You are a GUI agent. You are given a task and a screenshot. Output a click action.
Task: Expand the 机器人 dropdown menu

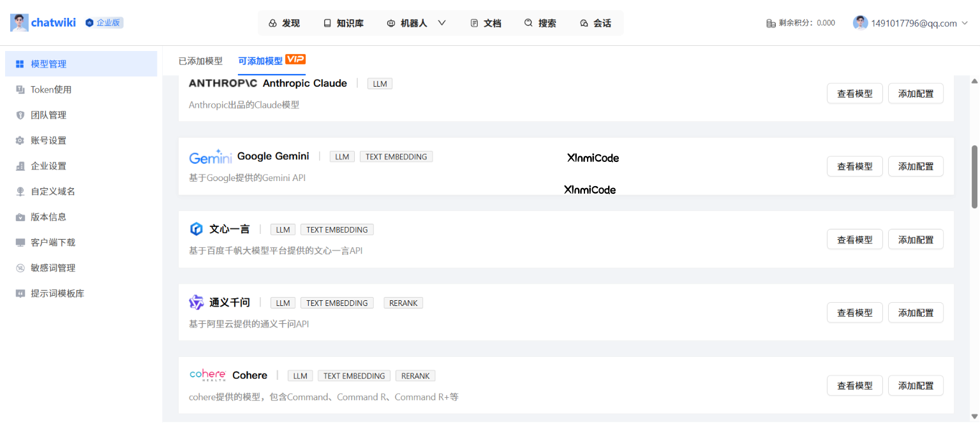tap(441, 22)
